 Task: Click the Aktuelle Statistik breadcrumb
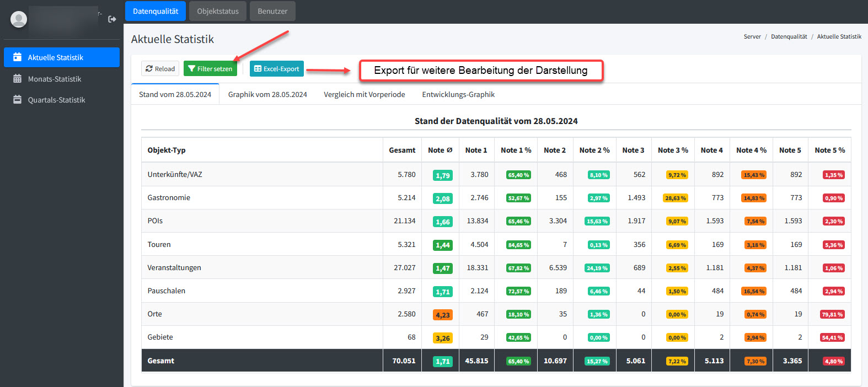click(x=839, y=37)
